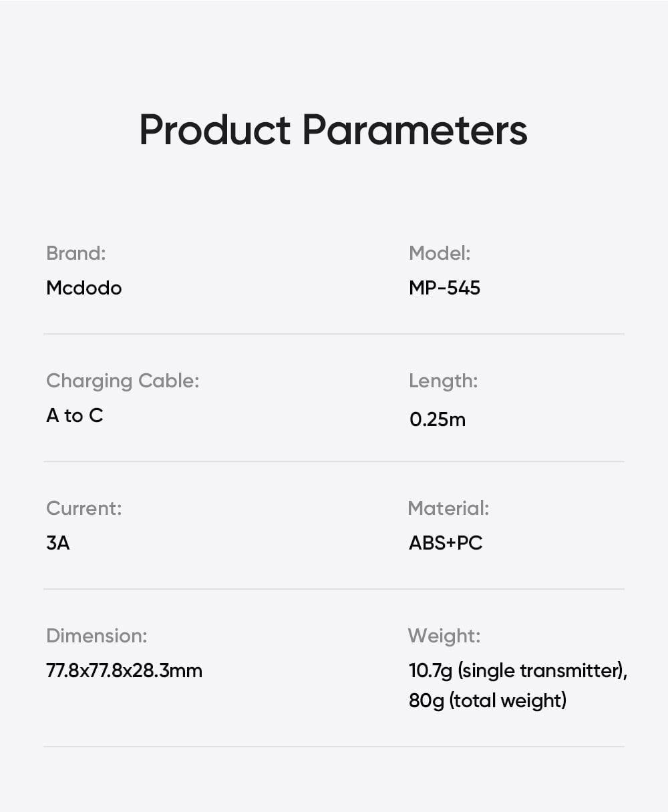This screenshot has width=668, height=812.
Task: Select the 80g total weight text
Action: tap(488, 700)
